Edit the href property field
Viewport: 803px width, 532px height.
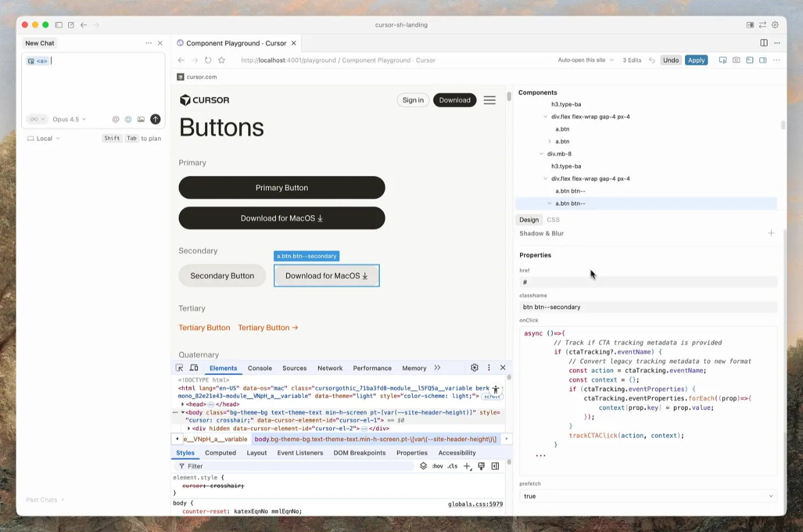(x=648, y=282)
